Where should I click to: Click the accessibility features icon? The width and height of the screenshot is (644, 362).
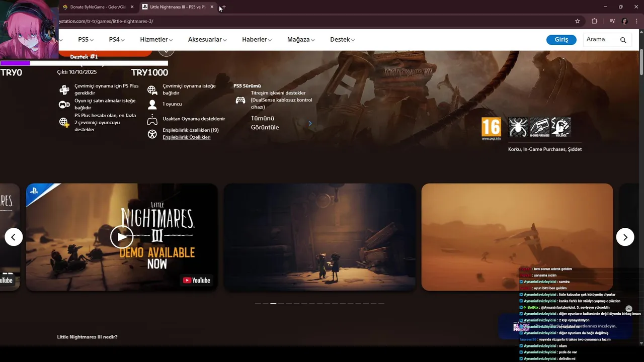click(152, 134)
